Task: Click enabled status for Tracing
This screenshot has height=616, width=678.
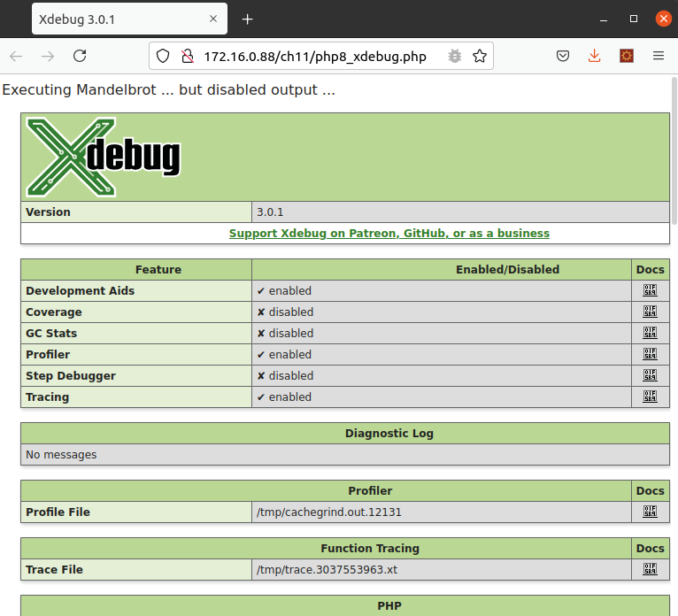Action: [284, 397]
